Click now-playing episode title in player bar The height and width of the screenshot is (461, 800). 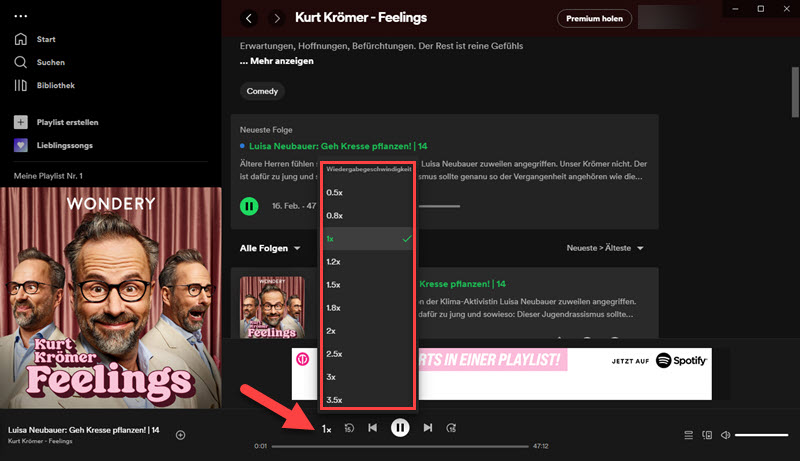coord(84,430)
